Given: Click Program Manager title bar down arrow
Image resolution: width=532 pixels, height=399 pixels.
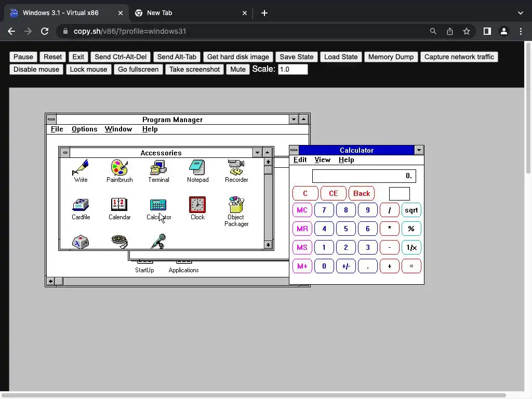Looking at the screenshot, I should tap(294, 119).
